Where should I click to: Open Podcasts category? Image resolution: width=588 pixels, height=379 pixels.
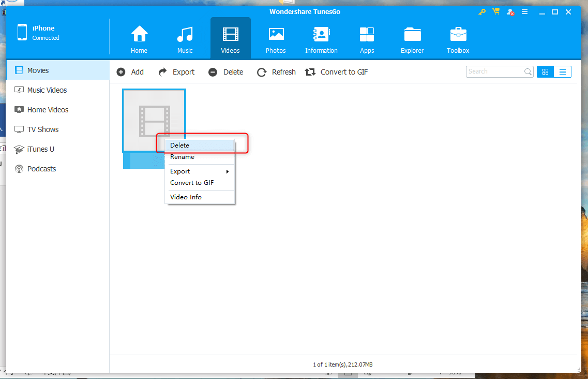pos(58,169)
